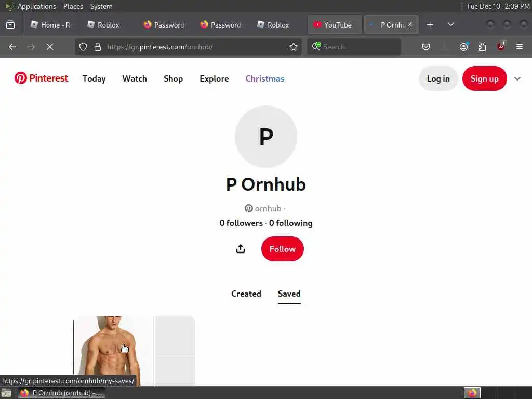532x399 pixels.
Task: Open the Created tab
Action: tap(246, 294)
